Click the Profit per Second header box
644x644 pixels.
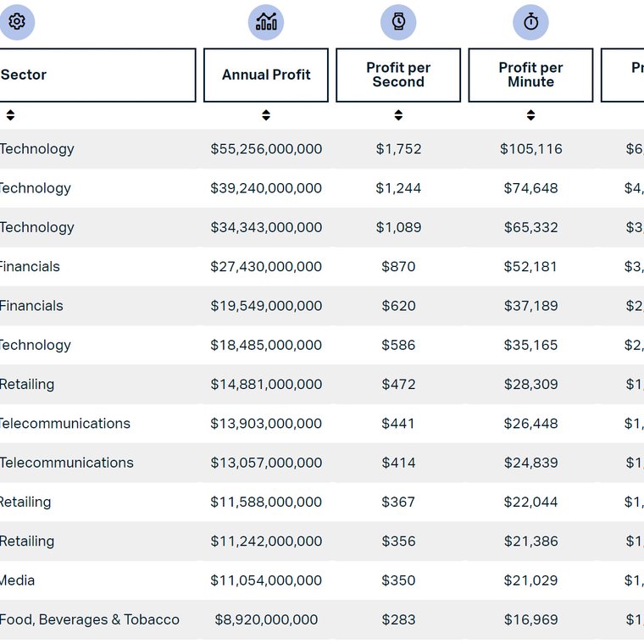tap(398, 75)
